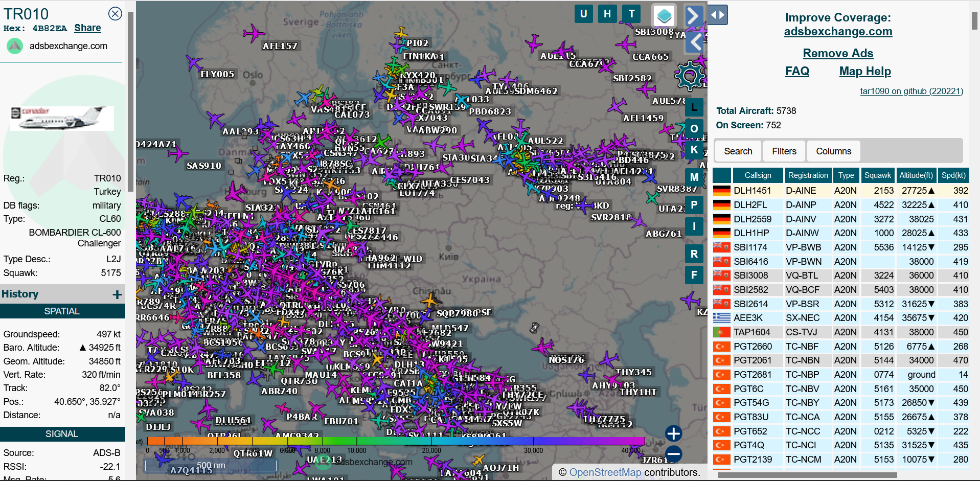
Task: Toggle the K map option button
Action: click(x=694, y=150)
